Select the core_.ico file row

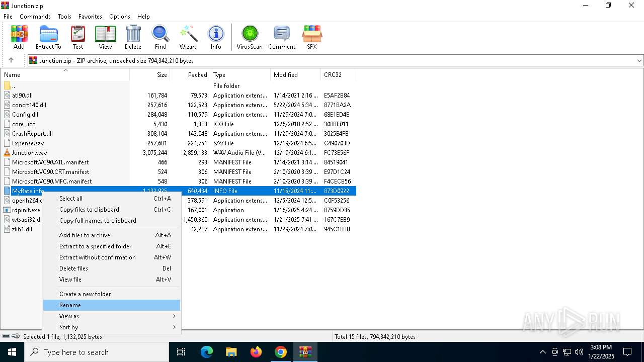coord(179,124)
